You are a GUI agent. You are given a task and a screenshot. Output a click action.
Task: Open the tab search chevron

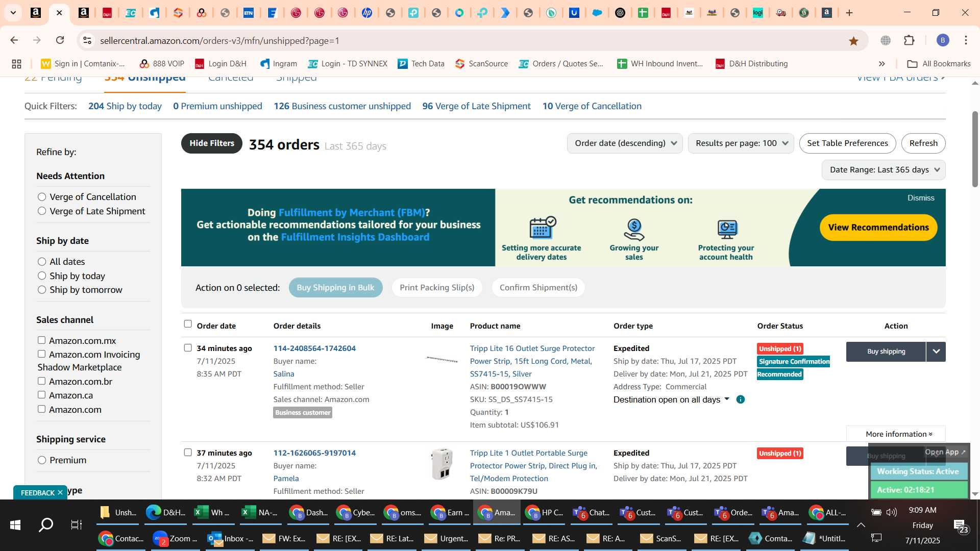(x=13, y=13)
